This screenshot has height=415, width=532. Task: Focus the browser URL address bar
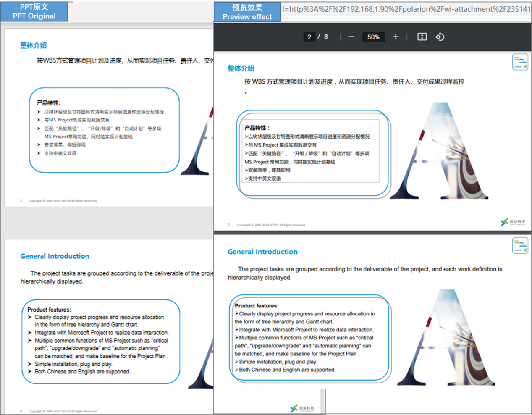405,9
